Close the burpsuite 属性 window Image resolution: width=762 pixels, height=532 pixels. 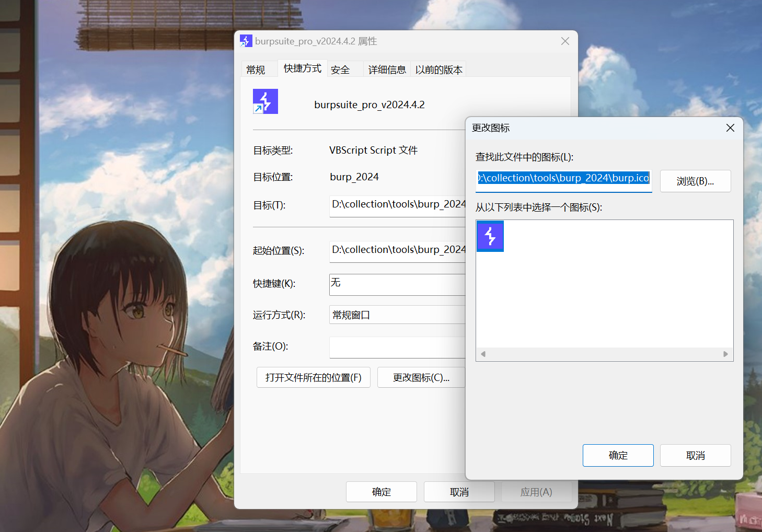click(x=565, y=41)
